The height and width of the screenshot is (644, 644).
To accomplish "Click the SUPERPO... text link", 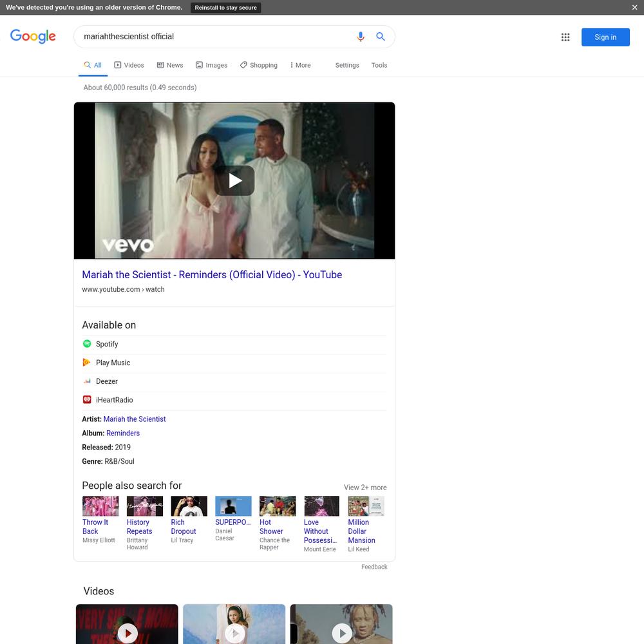I will tap(233, 522).
